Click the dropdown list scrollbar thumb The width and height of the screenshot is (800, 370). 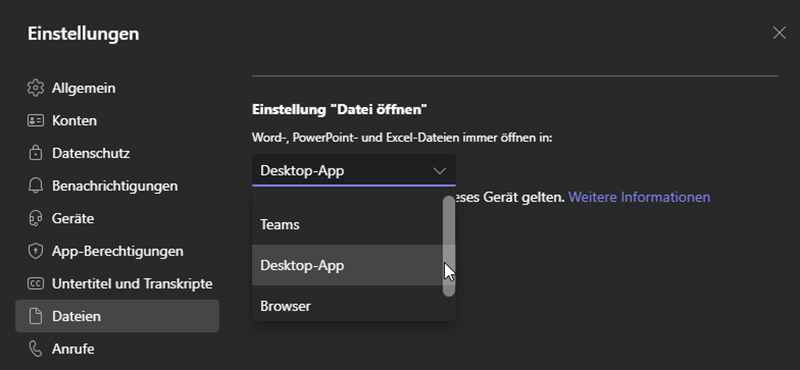tap(448, 246)
